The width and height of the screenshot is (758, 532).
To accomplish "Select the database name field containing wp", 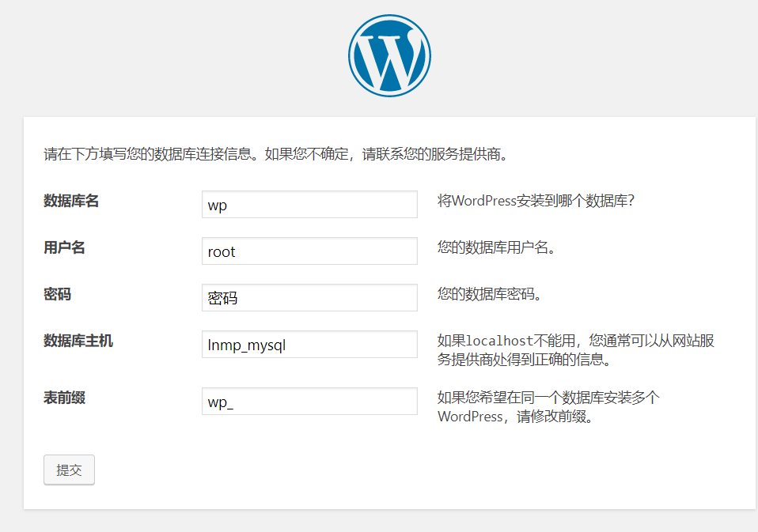I will (x=309, y=204).
